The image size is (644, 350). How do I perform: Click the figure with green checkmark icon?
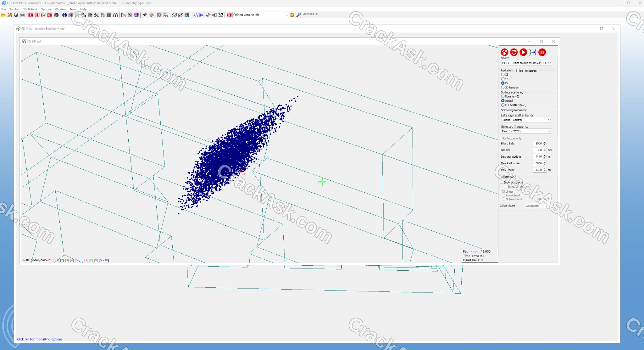(x=43, y=15)
